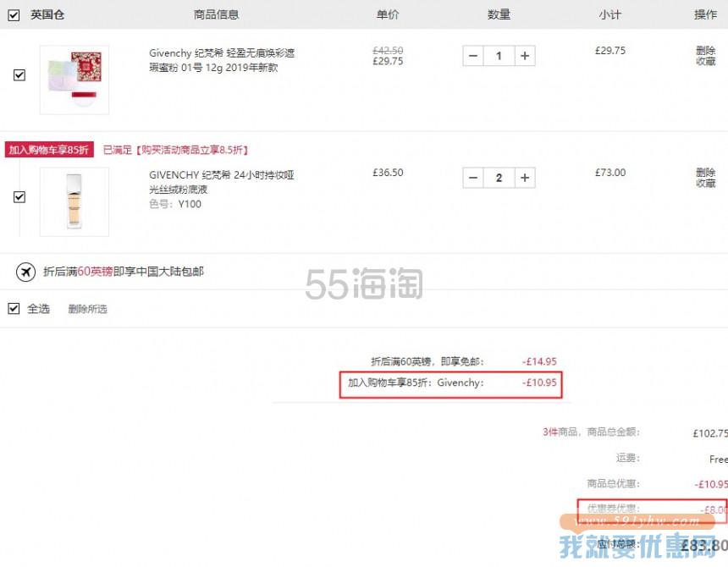Increase quantity of Givenchy 蜜粉
The width and height of the screenshot is (728, 567).
pyautogui.click(x=525, y=56)
